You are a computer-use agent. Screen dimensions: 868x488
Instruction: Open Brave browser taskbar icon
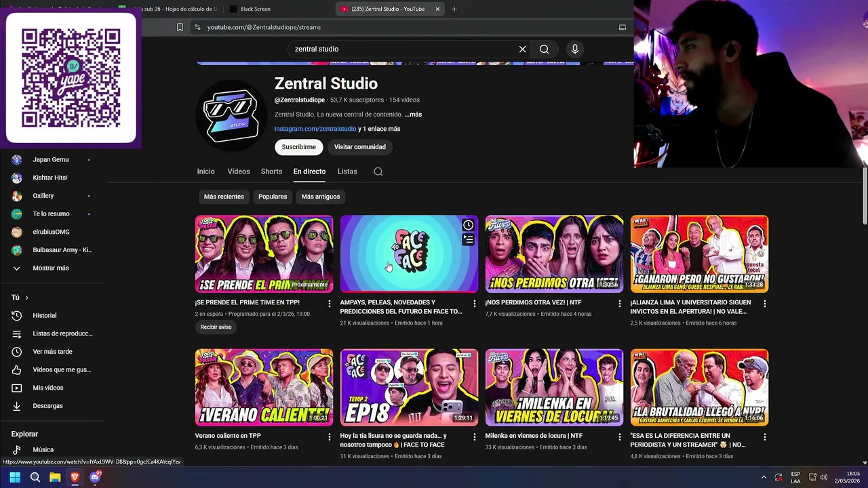coord(75,477)
